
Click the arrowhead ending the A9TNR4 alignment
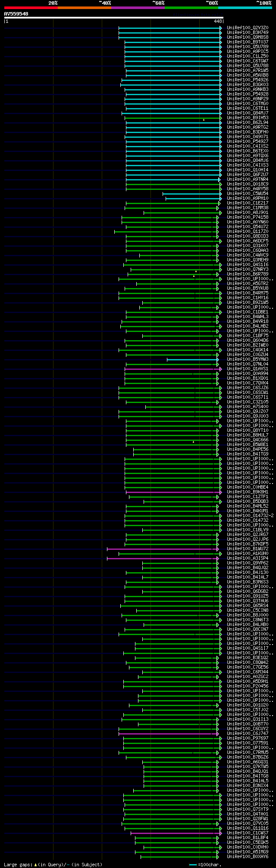(x=219, y=180)
